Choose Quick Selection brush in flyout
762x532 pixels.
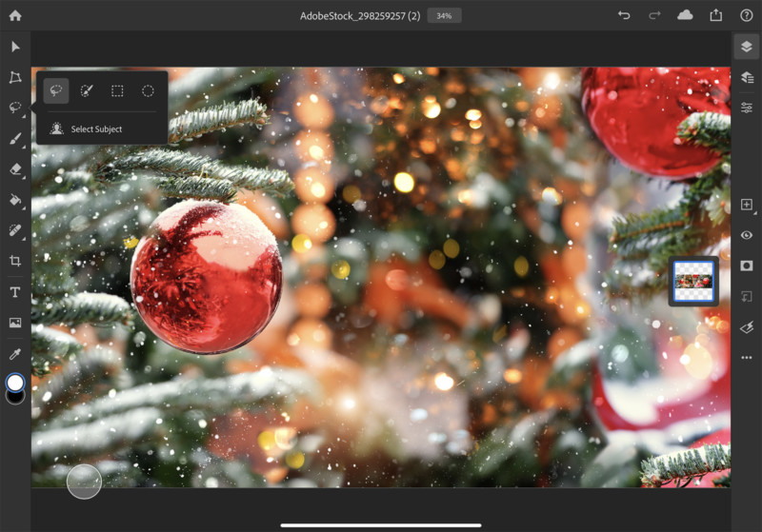click(x=87, y=90)
